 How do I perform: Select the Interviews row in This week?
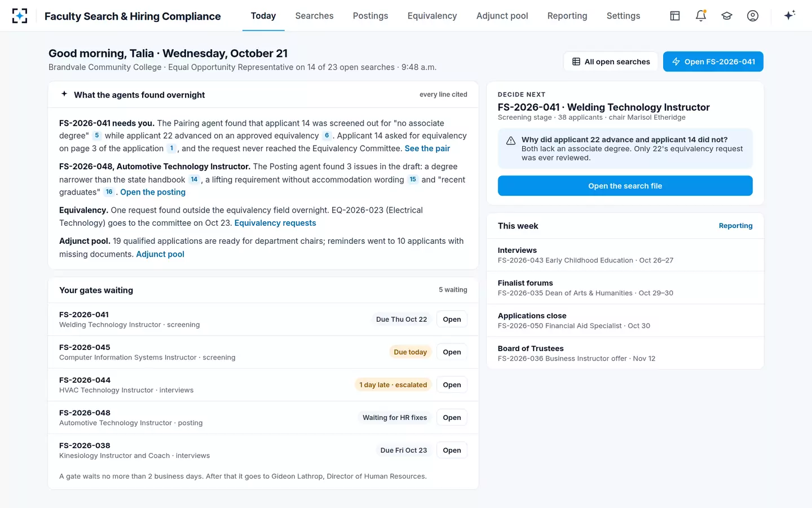(625, 255)
